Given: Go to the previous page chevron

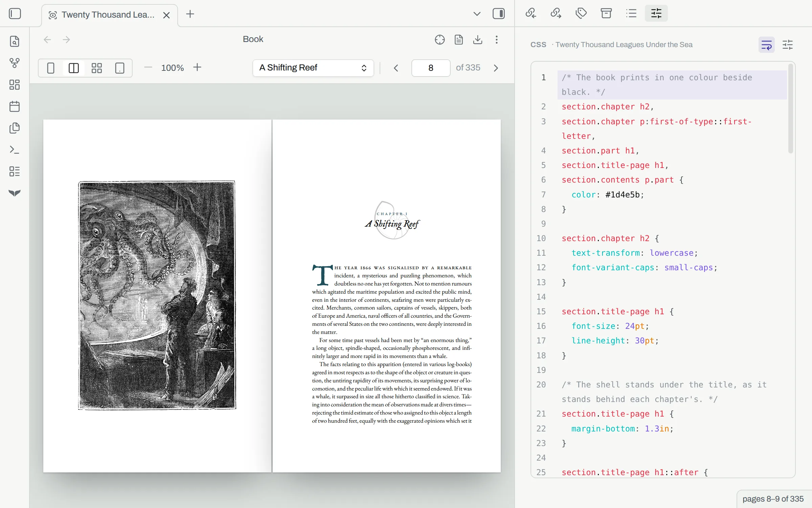Looking at the screenshot, I should point(396,68).
